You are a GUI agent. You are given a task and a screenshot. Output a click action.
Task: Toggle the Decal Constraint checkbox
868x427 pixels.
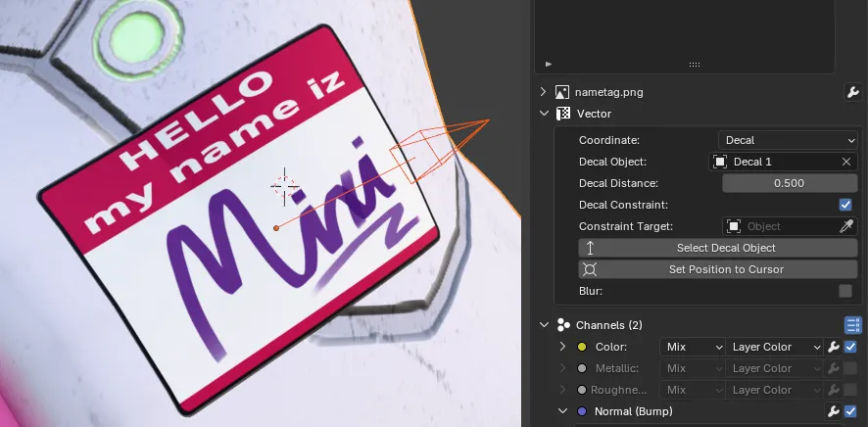[845, 205]
